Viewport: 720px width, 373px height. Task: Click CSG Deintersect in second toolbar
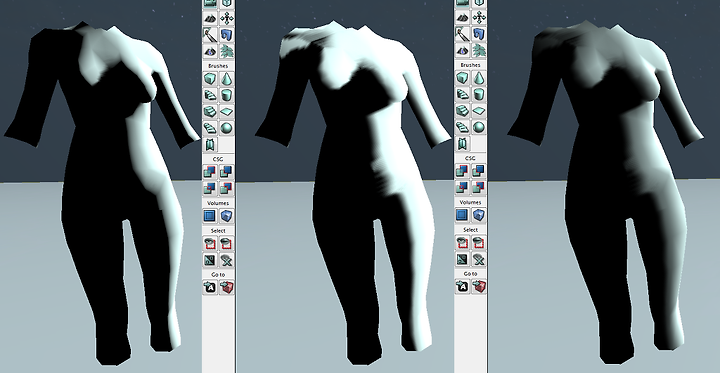coord(479,187)
